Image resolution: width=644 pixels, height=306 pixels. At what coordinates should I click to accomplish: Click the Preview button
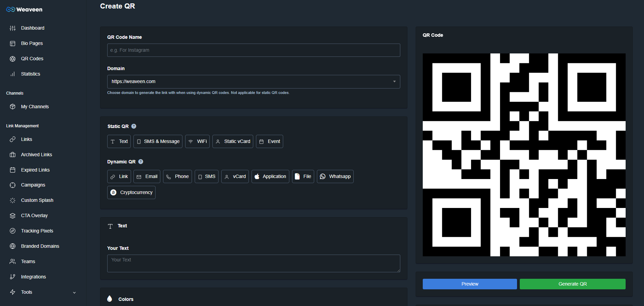(470, 284)
